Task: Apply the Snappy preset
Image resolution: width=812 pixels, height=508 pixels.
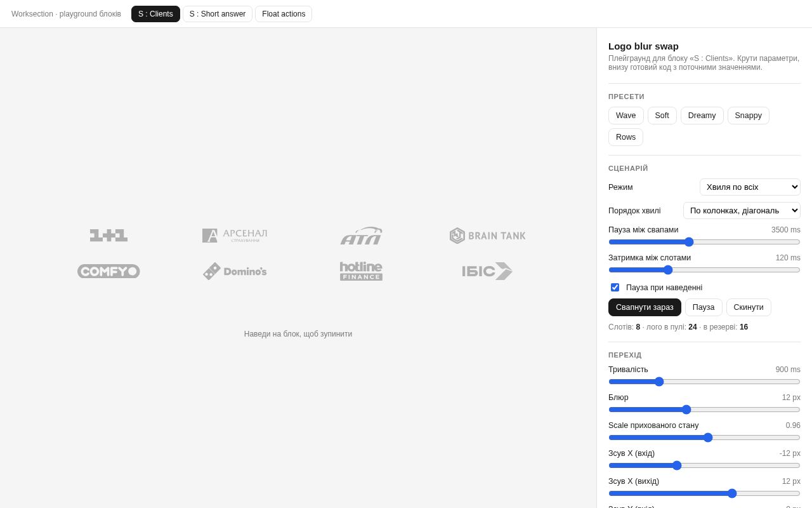Action: (749, 116)
